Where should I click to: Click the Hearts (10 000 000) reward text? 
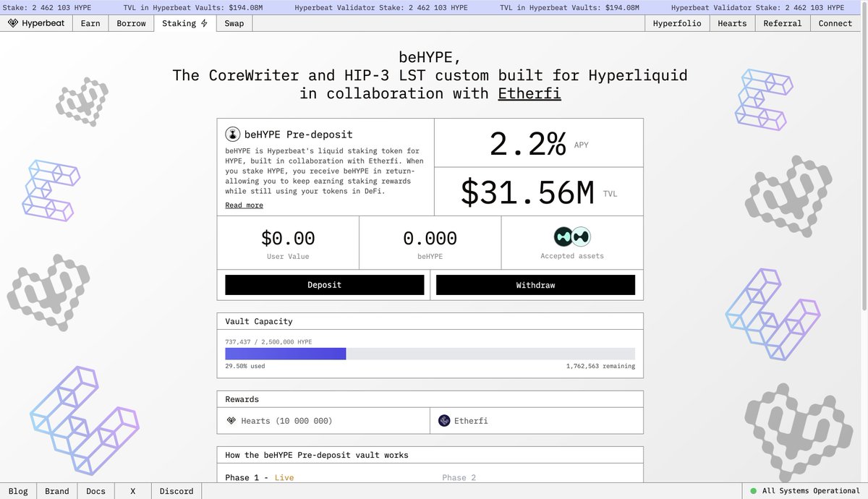[286, 420]
